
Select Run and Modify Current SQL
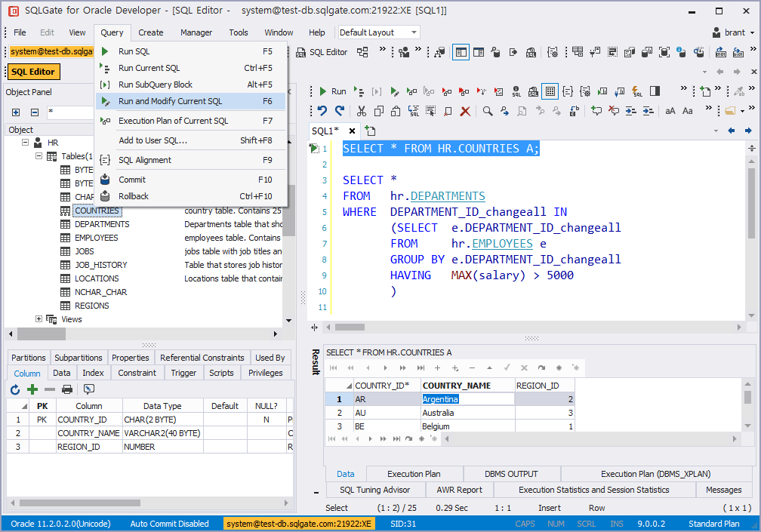click(170, 101)
